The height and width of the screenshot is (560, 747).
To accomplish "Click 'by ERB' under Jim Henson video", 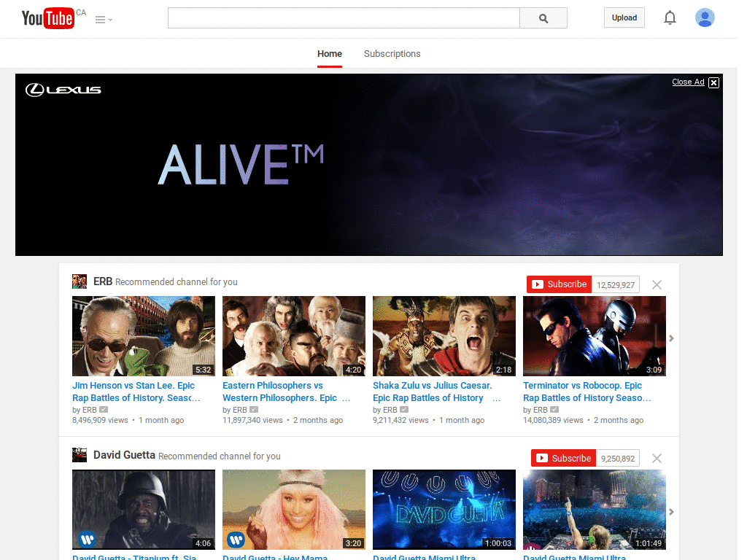I will pos(85,410).
